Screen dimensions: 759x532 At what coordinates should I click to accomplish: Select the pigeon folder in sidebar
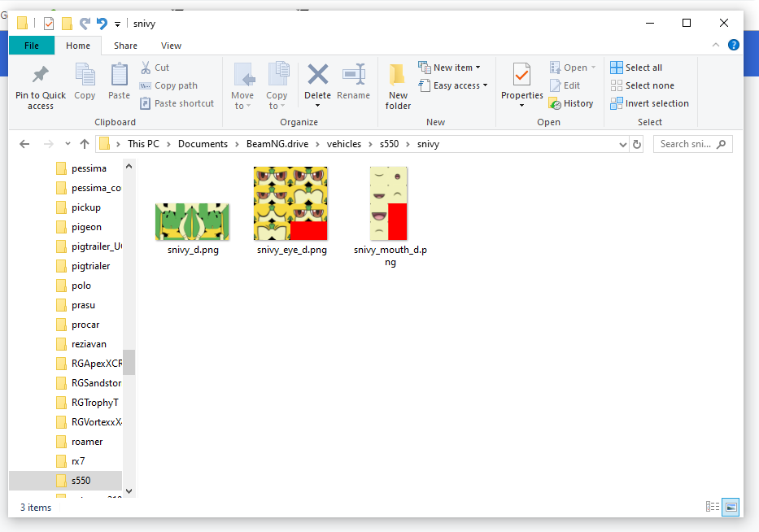pyautogui.click(x=88, y=227)
